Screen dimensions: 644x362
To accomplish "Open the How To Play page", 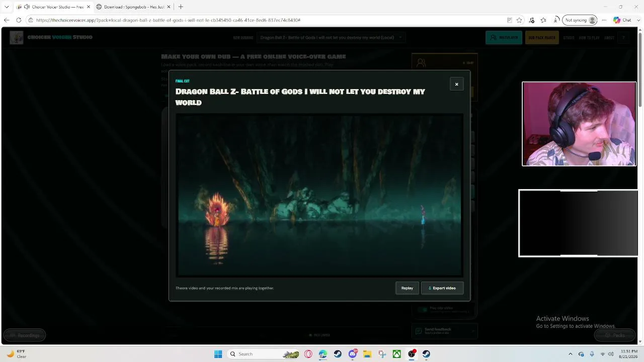I will click(589, 38).
